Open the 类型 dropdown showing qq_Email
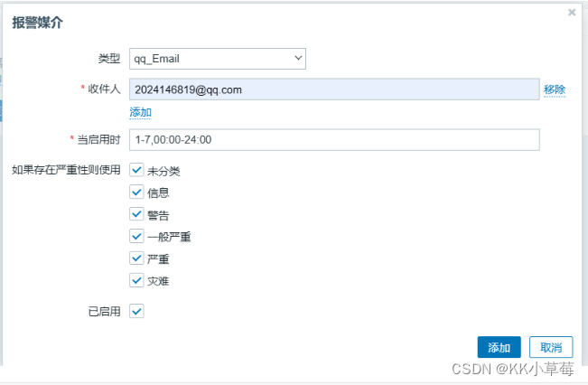Screen dimensions: 588x385 pyautogui.click(x=218, y=59)
